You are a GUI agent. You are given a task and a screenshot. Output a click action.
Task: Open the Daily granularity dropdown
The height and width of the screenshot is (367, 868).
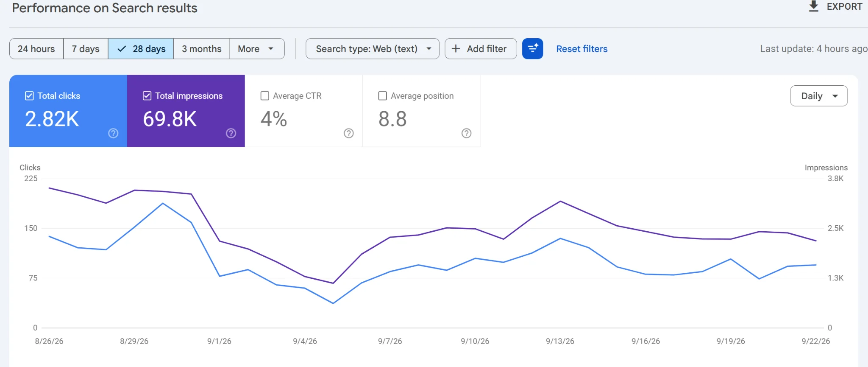pos(819,96)
